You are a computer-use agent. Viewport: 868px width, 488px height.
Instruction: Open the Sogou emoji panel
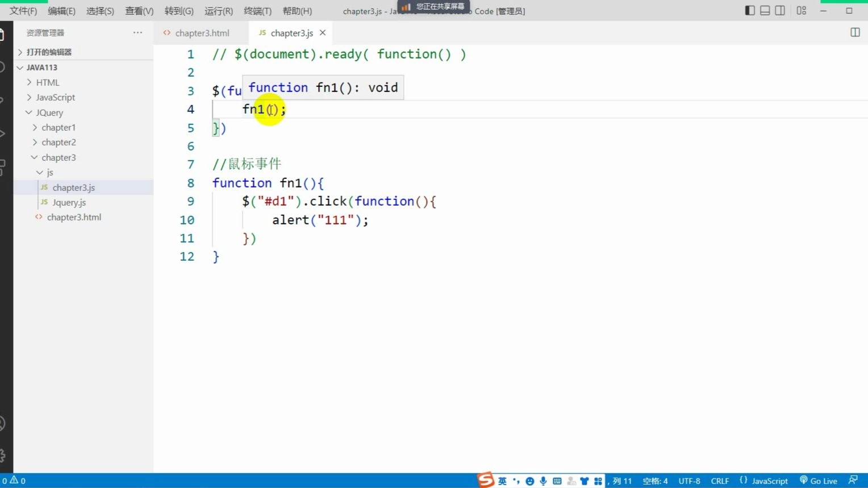click(529, 481)
